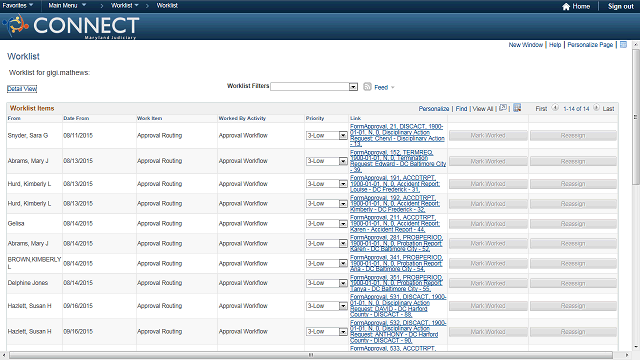640x360 pixels.
Task: Open FormApproval 531 DISCACT link
Action: click(398, 306)
